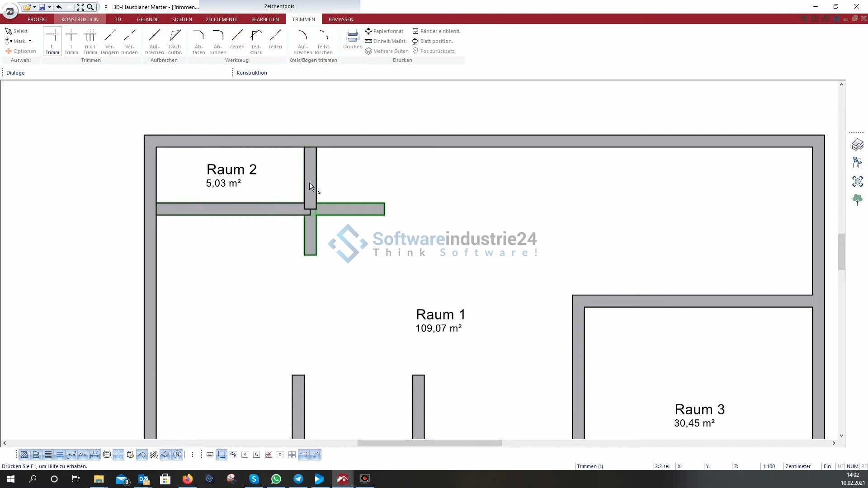This screenshot has height=488, width=868.
Task: Open the Drucken print icon
Action: point(353,40)
